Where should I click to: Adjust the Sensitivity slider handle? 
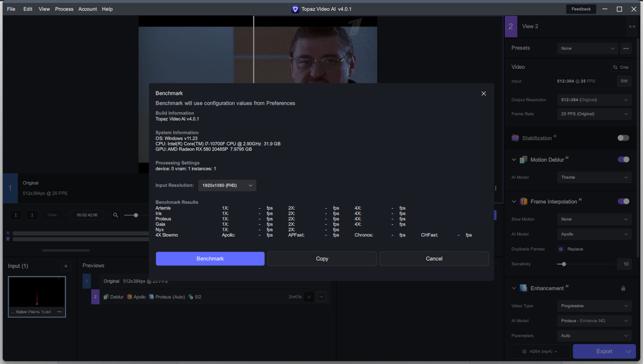[x=564, y=264]
